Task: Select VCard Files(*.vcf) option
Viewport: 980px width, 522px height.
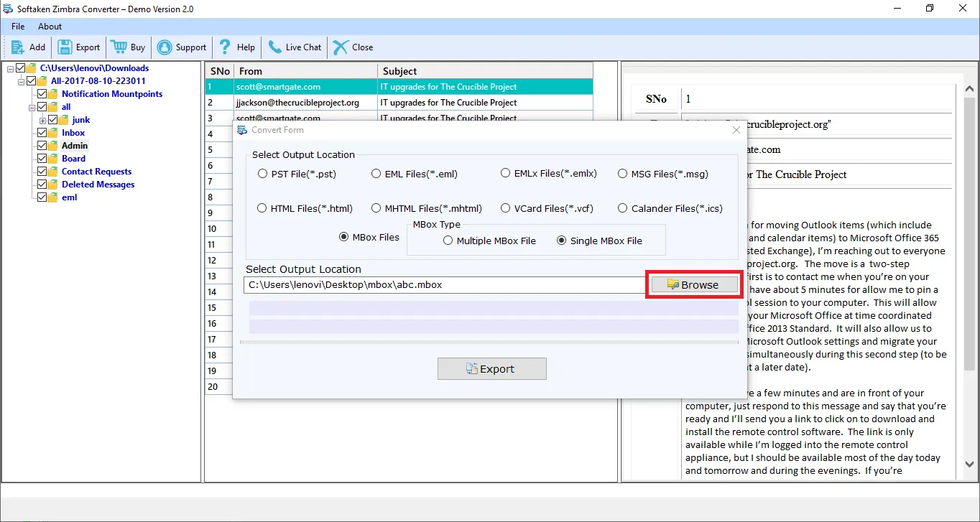Action: (506, 208)
